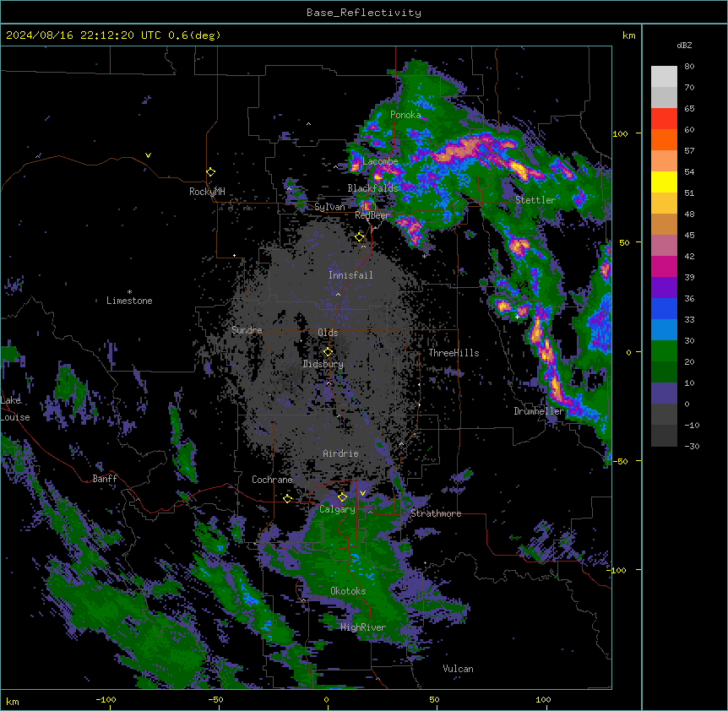Click the magenta 42–39 dBZ legend swatch

(x=664, y=266)
